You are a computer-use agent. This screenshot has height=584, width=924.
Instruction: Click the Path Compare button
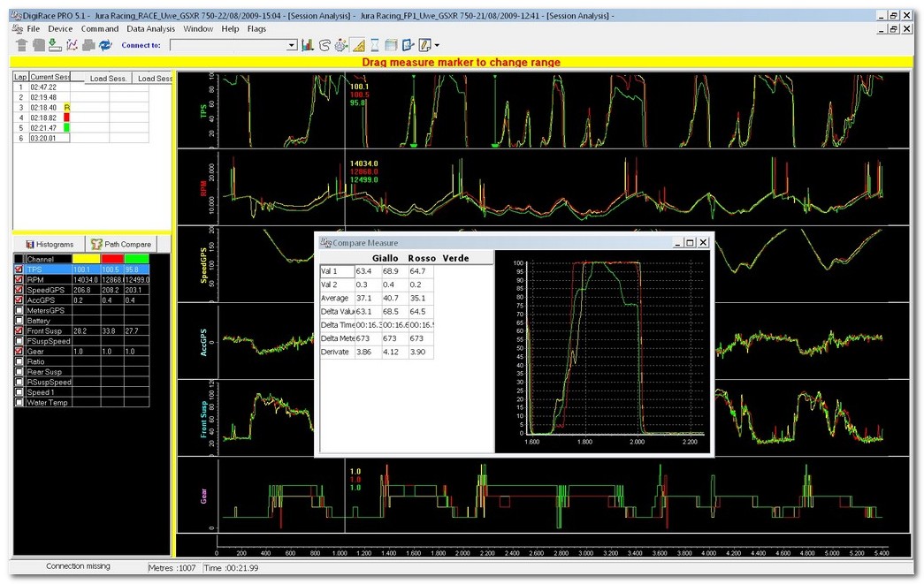[122, 244]
